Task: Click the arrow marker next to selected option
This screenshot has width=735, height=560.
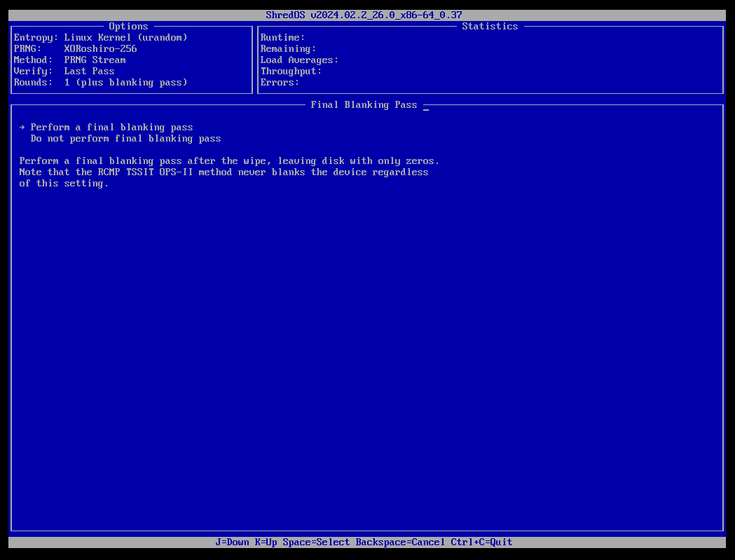Action: tap(22, 127)
